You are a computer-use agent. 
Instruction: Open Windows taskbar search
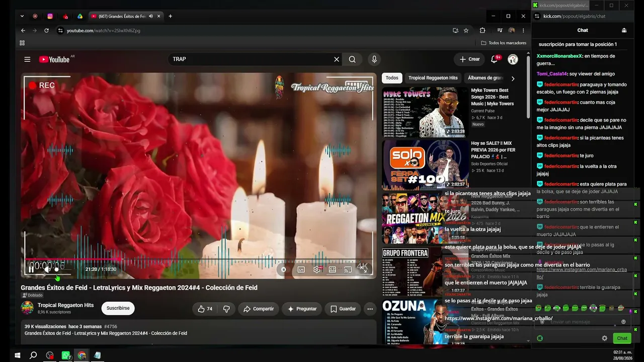[x=33, y=355]
